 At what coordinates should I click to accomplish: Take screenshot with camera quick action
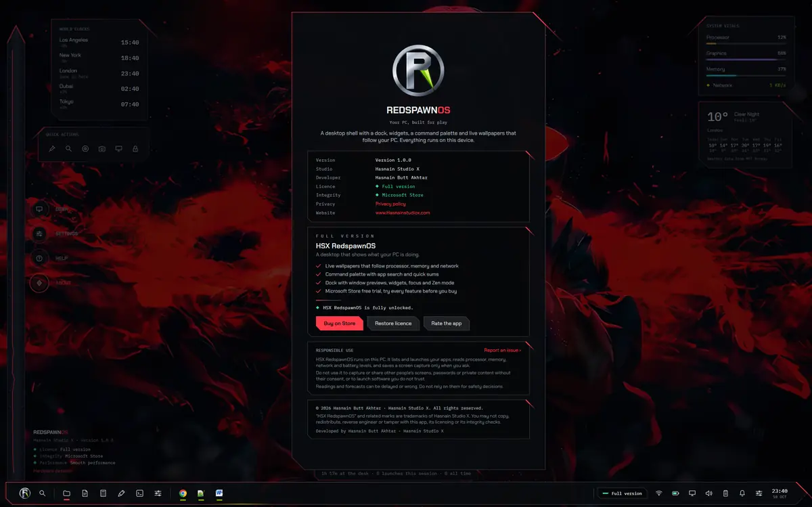(101, 148)
